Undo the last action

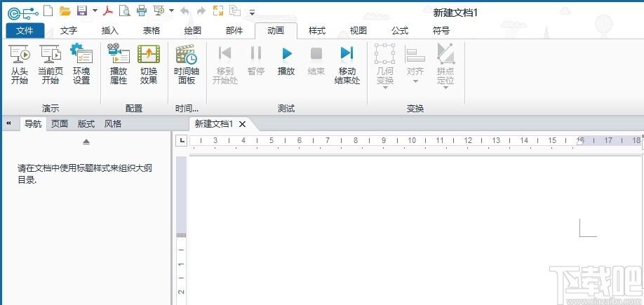click(x=185, y=11)
